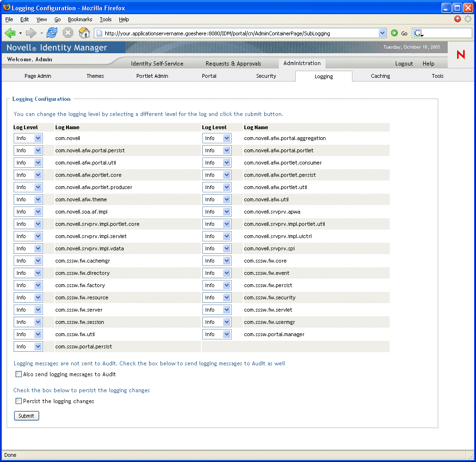Viewport: 476px width, 462px height.
Task: Open log level for com.sssw.fw.util
Action: tap(28, 334)
